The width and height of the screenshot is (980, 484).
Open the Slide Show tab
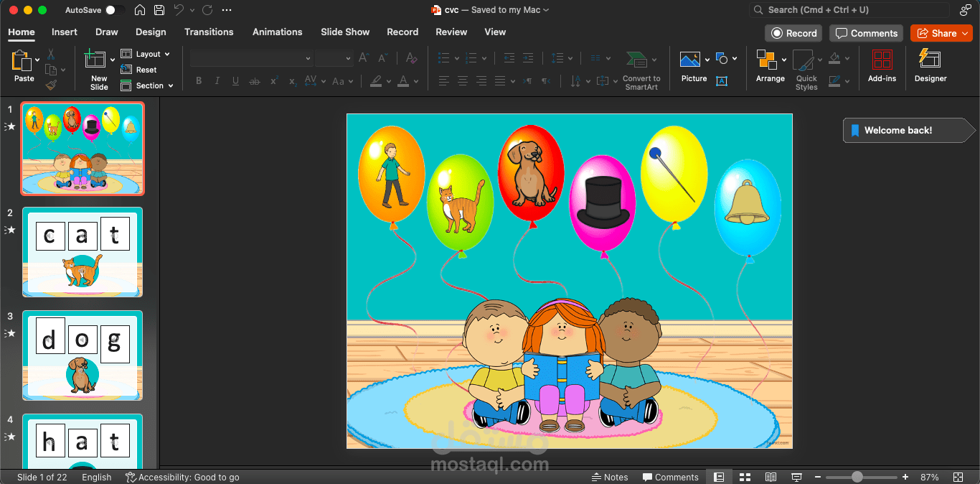pos(345,32)
